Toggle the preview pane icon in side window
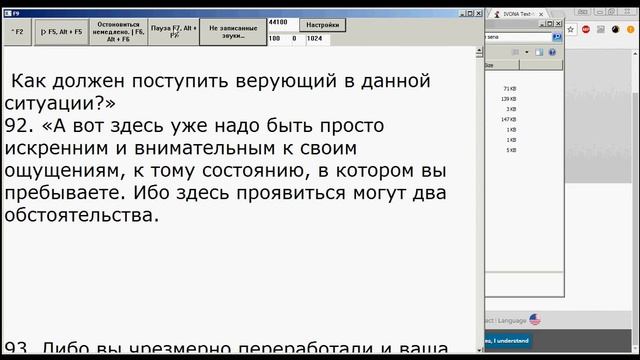The width and height of the screenshot is (640, 360). point(539,52)
